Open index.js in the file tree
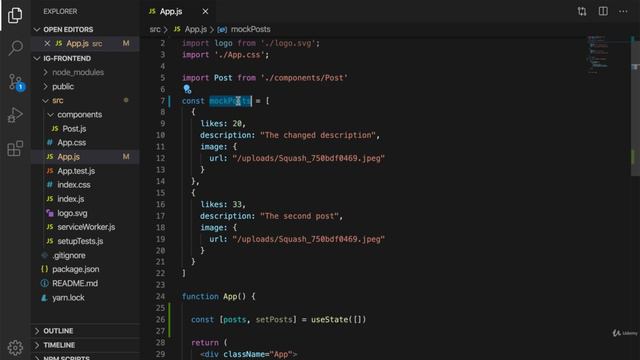This screenshot has width=640, height=360. 85,199
